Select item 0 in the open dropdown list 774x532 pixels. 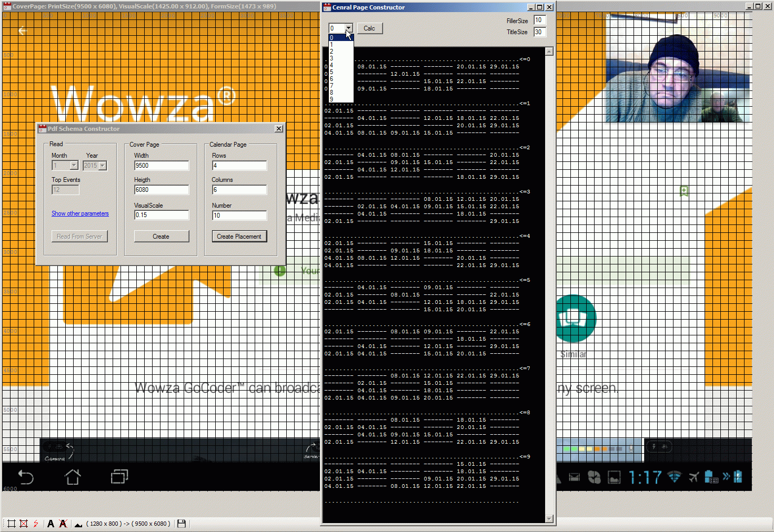[341, 38]
